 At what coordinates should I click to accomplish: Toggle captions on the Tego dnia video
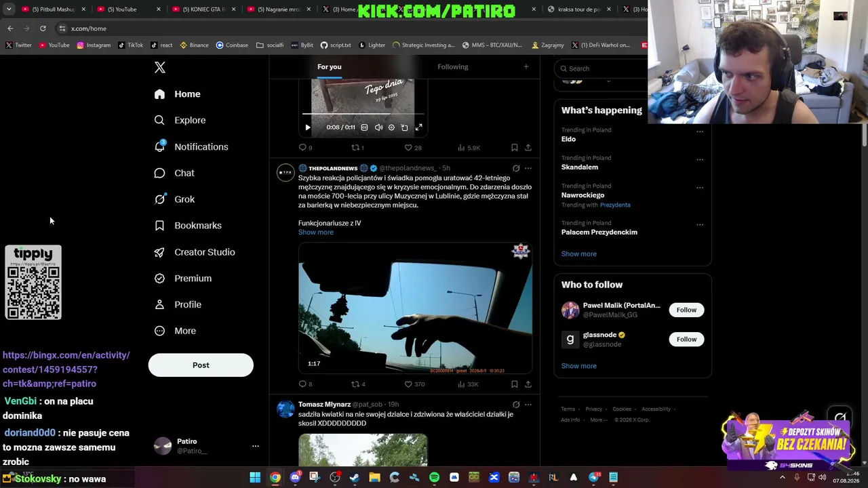pos(364,127)
